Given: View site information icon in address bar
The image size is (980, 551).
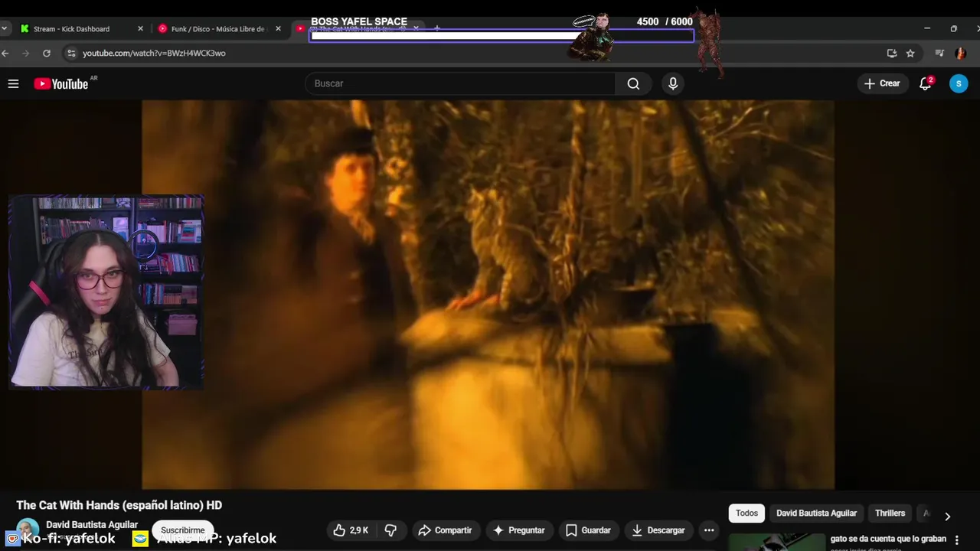Looking at the screenshot, I should click(71, 53).
